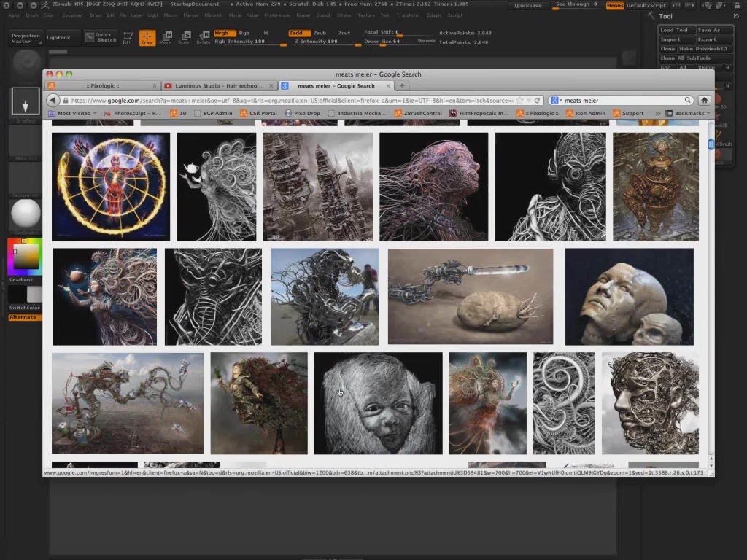Switch to the Pixologic browser tab
This screenshot has height=560, width=747.
(x=102, y=86)
